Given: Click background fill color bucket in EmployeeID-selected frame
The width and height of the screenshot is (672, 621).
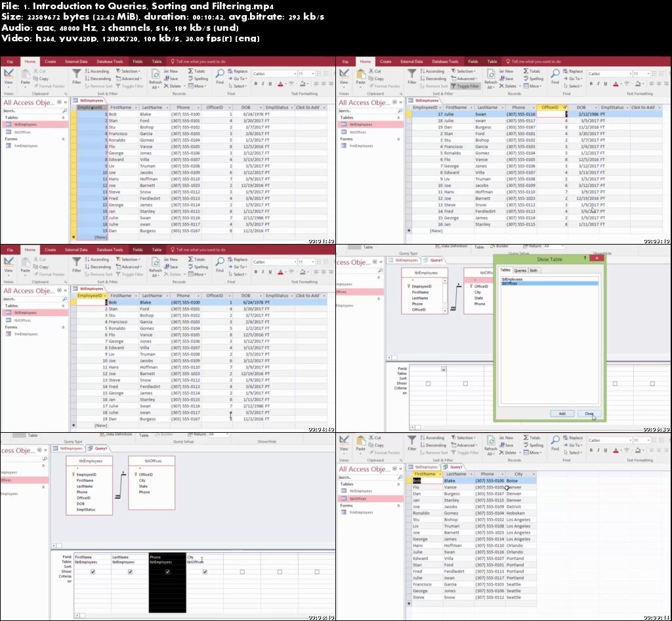Looking at the screenshot, I should click(302, 83).
